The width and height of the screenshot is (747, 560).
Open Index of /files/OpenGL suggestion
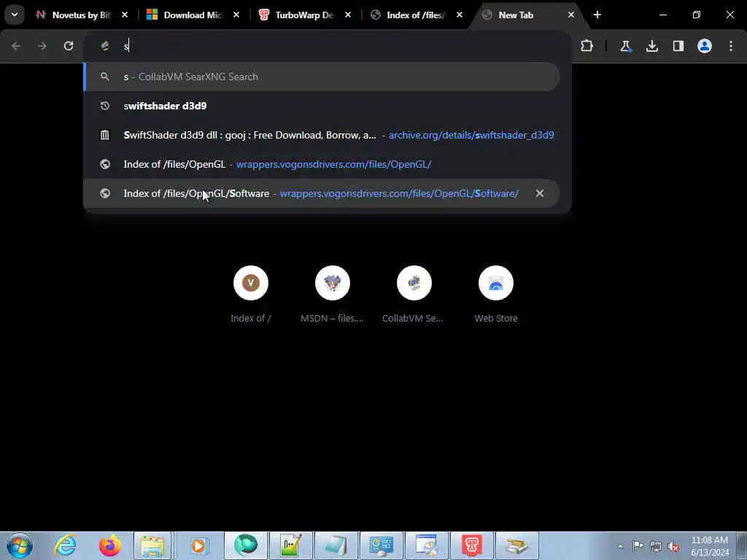point(322,164)
